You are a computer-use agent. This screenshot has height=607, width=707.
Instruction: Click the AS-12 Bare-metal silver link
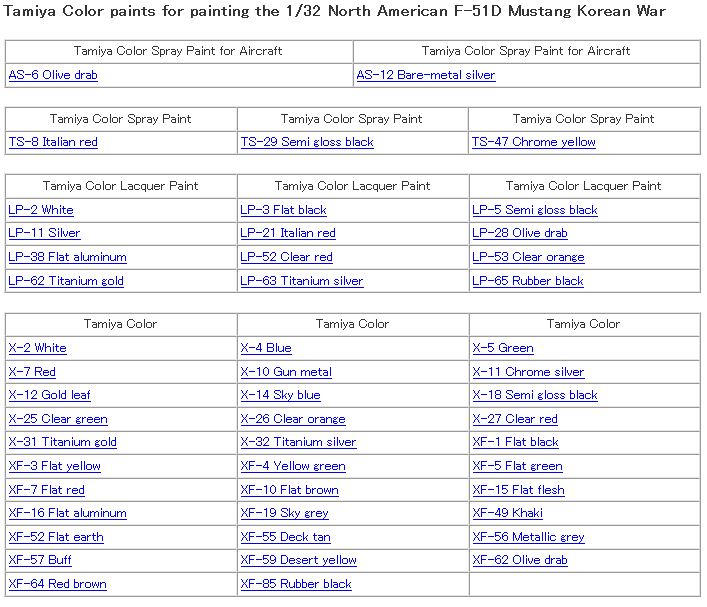[x=425, y=75]
